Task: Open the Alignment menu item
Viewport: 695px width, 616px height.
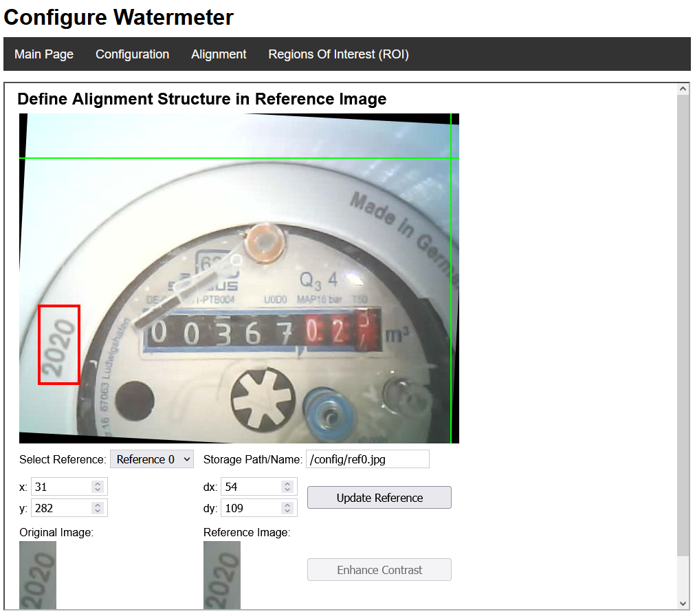Action: [219, 54]
